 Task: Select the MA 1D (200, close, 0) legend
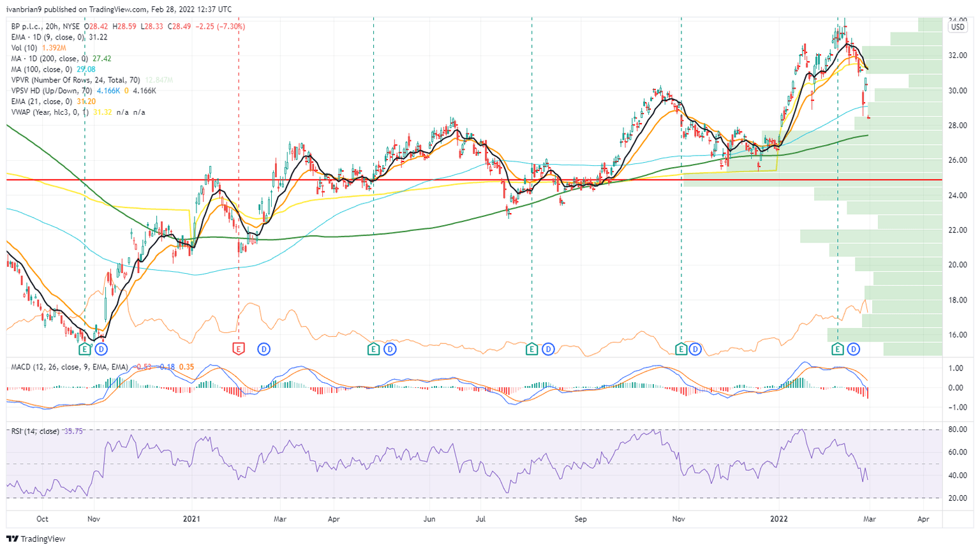click(x=50, y=59)
